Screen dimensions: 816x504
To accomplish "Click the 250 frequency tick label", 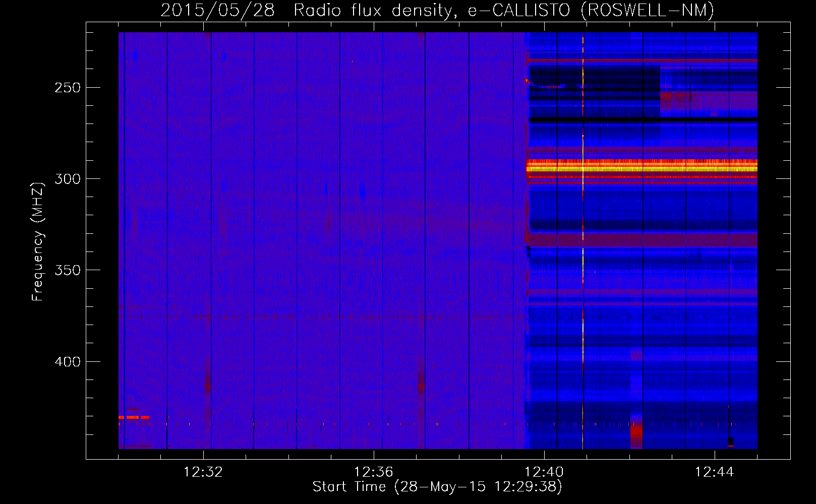I will pos(68,88).
